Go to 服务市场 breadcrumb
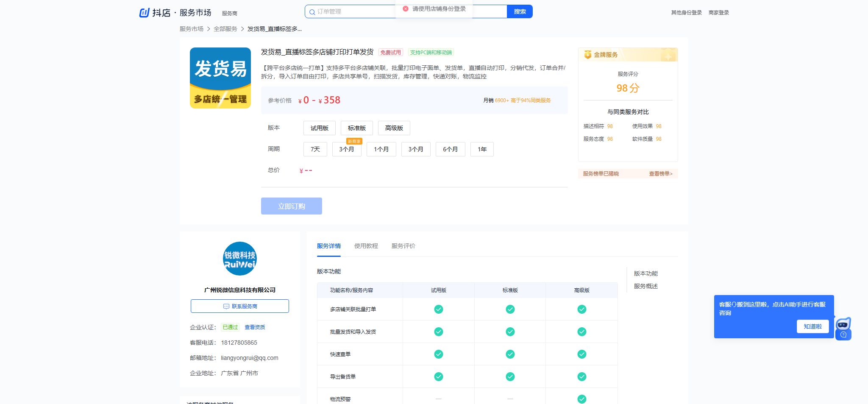 (x=192, y=29)
